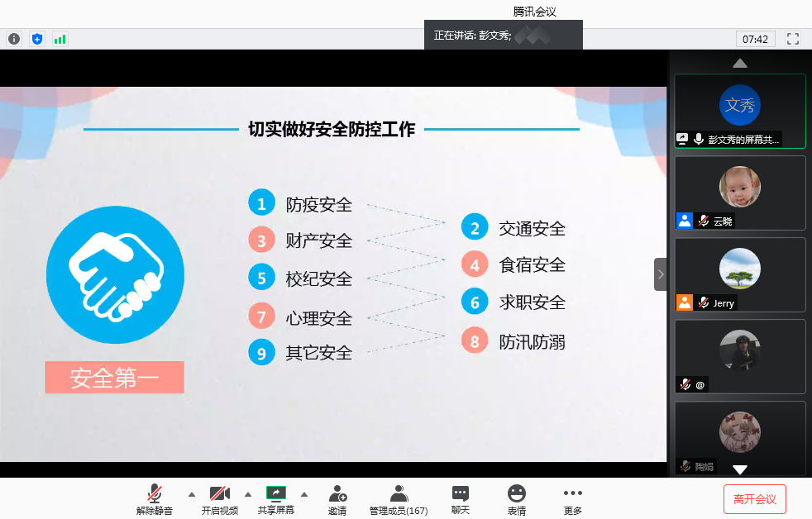The image size is (812, 519).
Task: Enter fullscreen mode using the corner icon
Action: coord(793,39)
